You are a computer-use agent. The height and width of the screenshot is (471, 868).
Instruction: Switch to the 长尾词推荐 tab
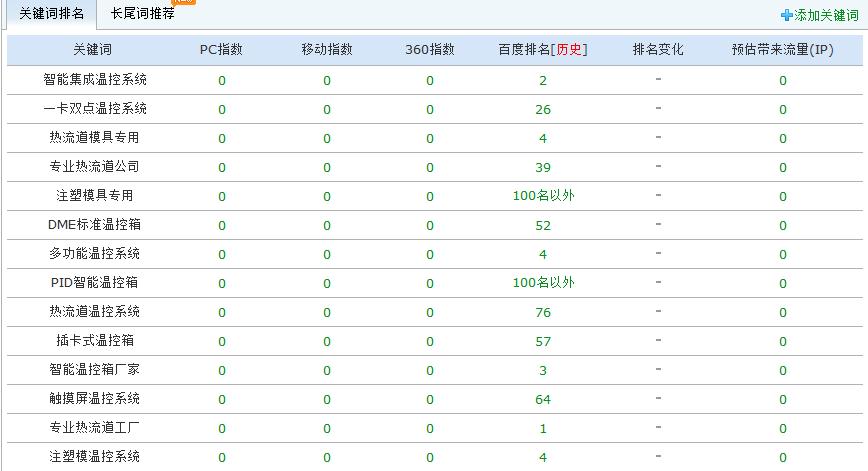[x=143, y=13]
